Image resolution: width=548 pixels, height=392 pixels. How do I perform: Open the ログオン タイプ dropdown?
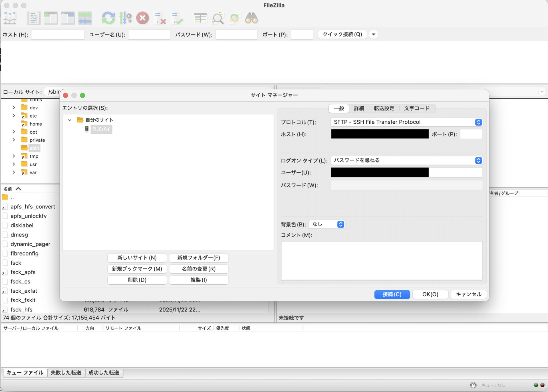point(406,160)
